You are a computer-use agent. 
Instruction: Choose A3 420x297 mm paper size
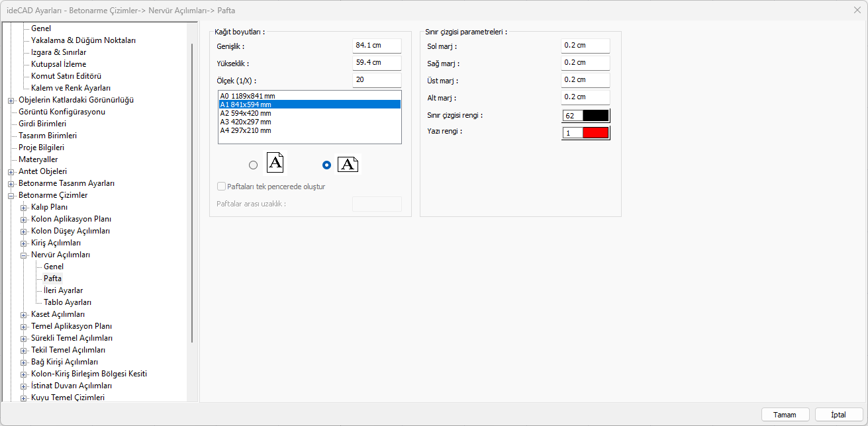[x=246, y=122]
